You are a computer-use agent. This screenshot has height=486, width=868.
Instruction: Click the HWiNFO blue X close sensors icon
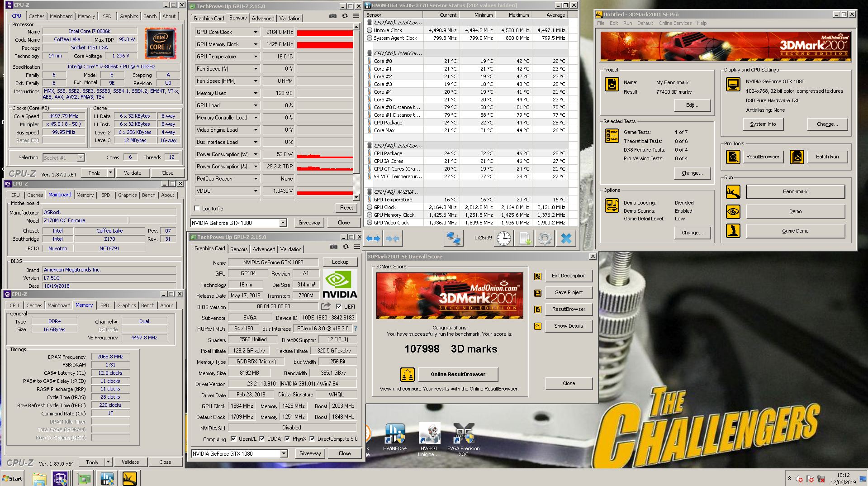pos(566,238)
